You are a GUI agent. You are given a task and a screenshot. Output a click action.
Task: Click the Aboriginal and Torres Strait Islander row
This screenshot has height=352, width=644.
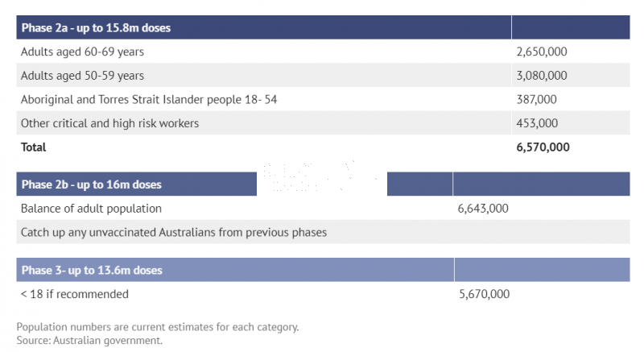(323, 99)
